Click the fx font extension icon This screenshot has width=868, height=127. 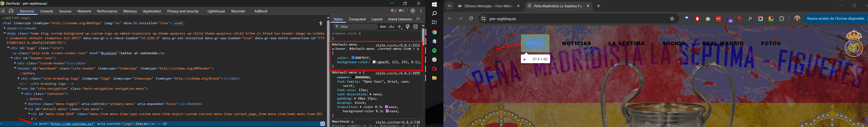(x=750, y=19)
